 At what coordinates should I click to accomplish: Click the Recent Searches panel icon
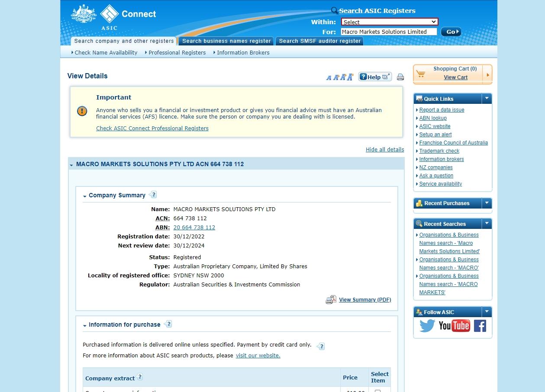pos(419,224)
